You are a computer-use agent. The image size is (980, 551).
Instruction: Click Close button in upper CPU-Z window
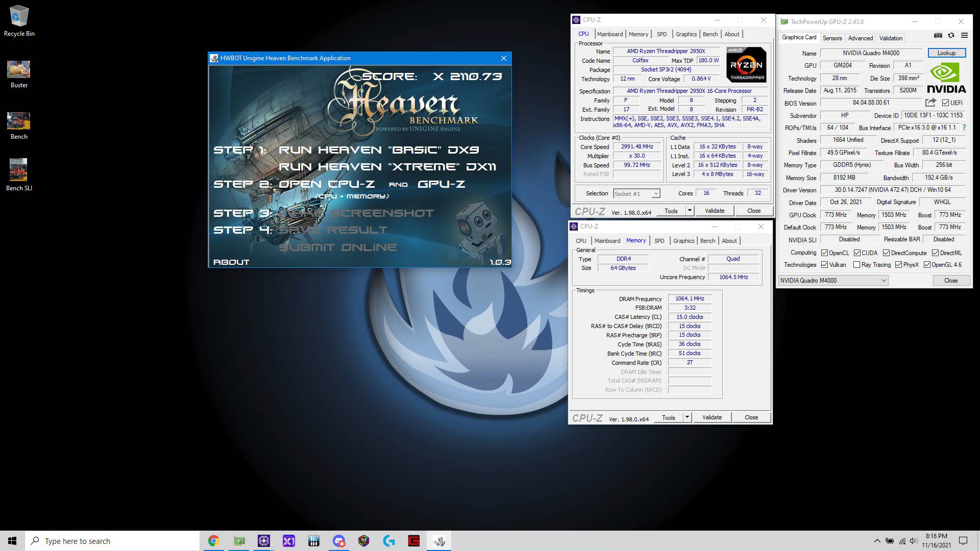tap(754, 211)
